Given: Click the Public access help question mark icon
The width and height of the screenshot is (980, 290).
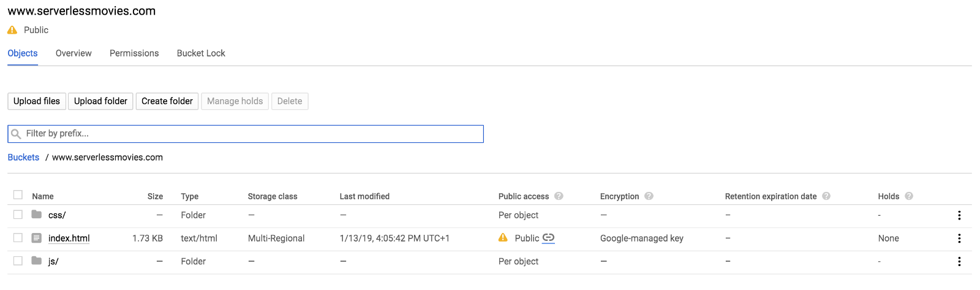Looking at the screenshot, I should (559, 196).
